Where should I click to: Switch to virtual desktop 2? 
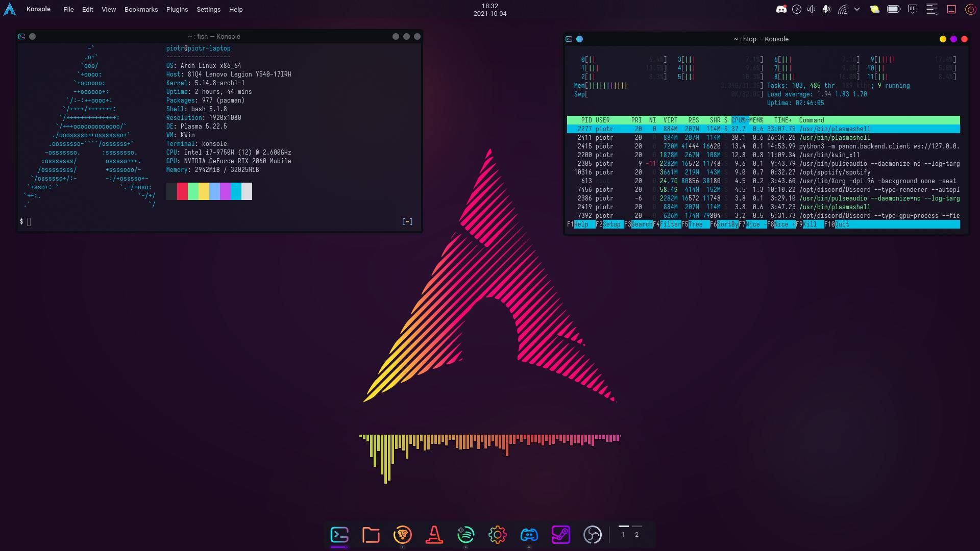pyautogui.click(x=636, y=534)
